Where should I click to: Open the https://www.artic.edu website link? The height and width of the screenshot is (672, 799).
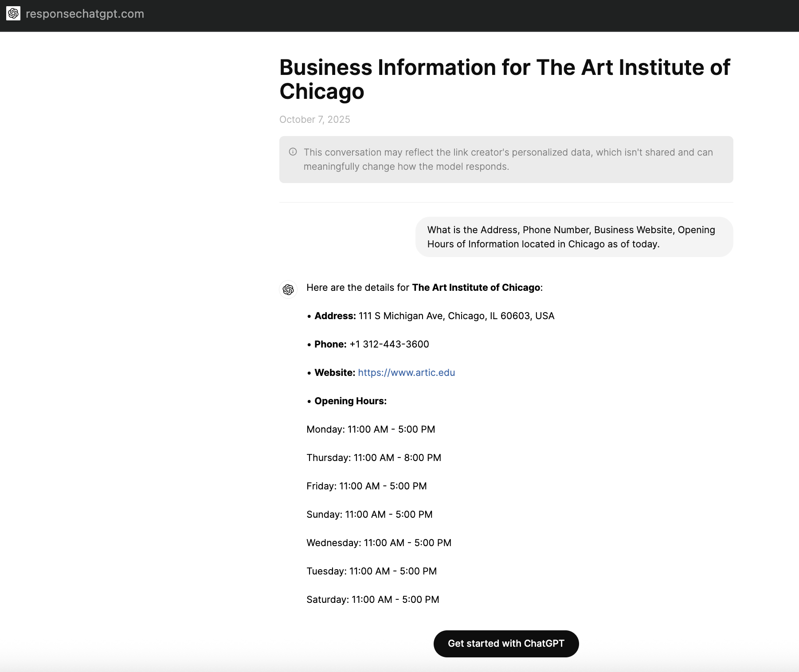pyautogui.click(x=406, y=373)
